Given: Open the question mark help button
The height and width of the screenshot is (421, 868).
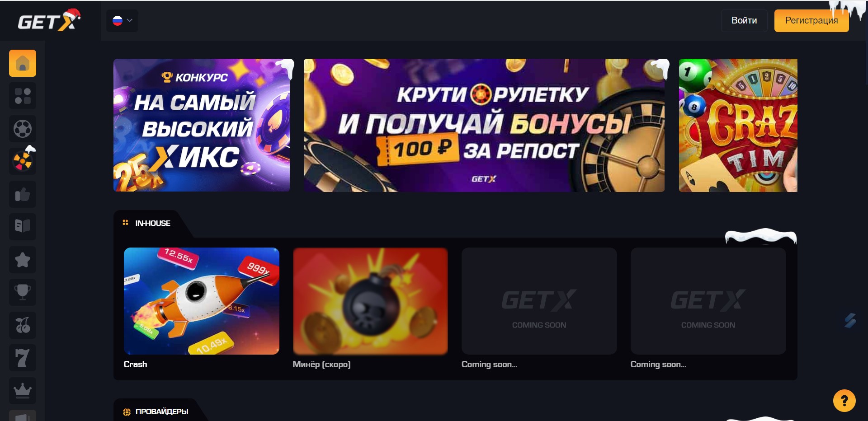Looking at the screenshot, I should point(844,401).
